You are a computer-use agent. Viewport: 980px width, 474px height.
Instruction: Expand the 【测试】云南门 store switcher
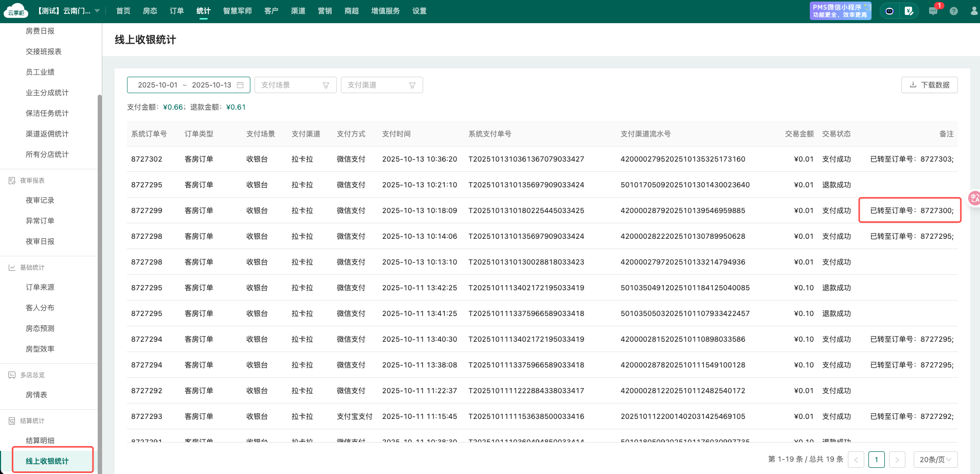pos(68,11)
